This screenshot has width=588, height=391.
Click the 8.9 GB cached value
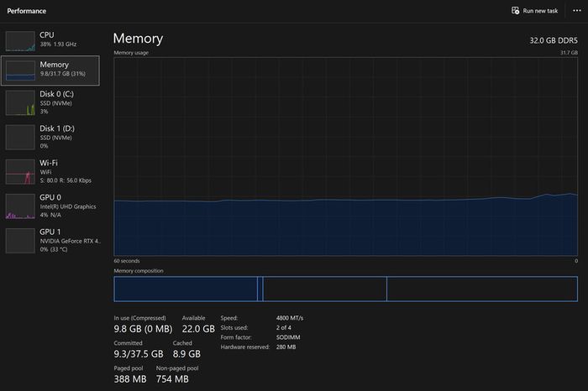click(x=186, y=354)
